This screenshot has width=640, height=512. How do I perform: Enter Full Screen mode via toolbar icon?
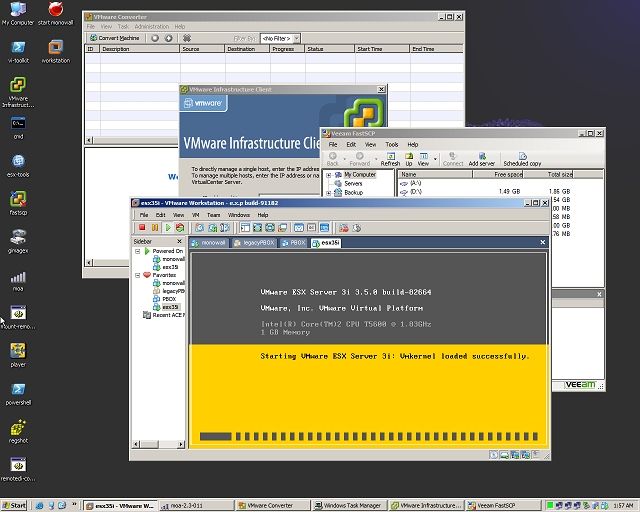click(270, 228)
